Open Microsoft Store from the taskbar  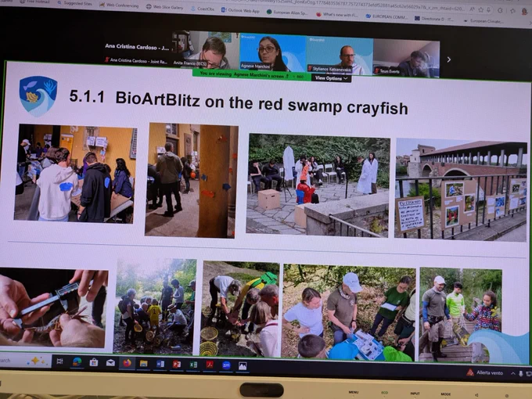coord(94,362)
